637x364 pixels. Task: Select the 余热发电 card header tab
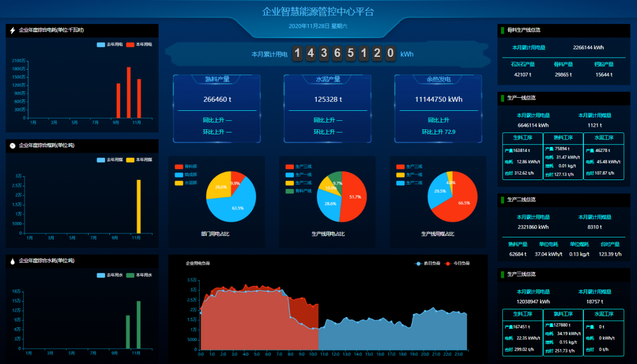tap(438, 79)
